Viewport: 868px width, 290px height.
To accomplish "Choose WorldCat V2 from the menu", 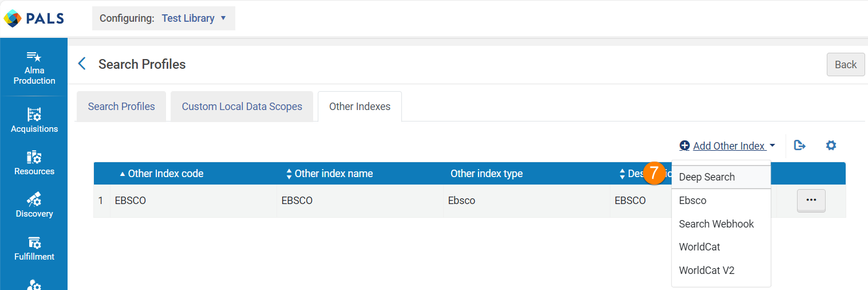I will click(721, 271).
